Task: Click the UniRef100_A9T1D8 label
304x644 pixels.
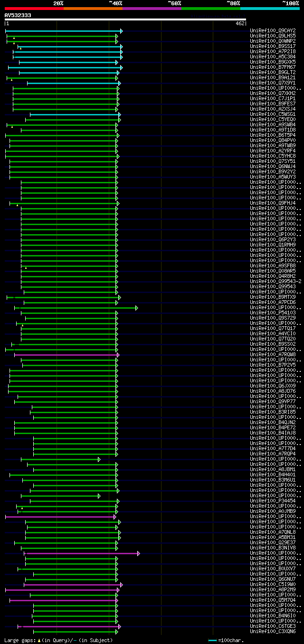Action: pos(273,130)
